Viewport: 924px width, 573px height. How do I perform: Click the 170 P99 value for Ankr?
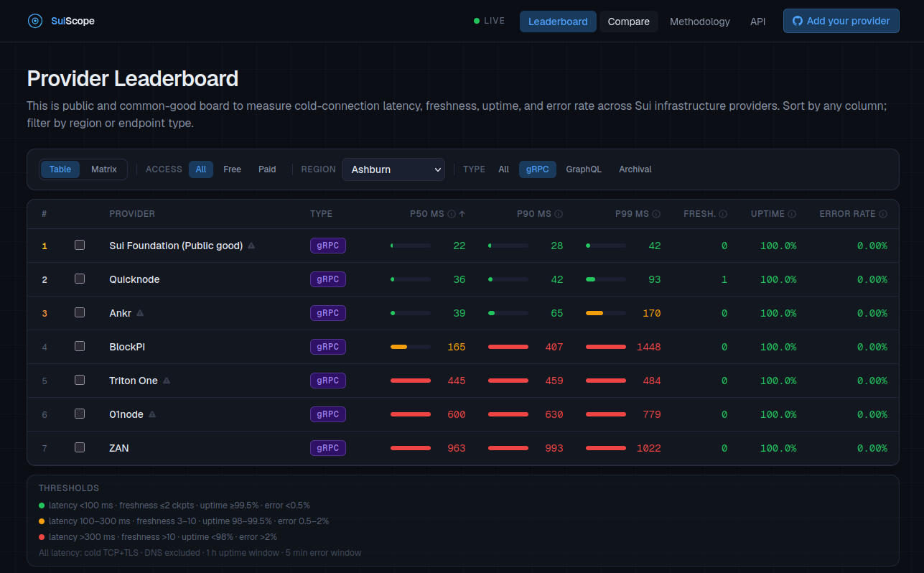tap(652, 313)
